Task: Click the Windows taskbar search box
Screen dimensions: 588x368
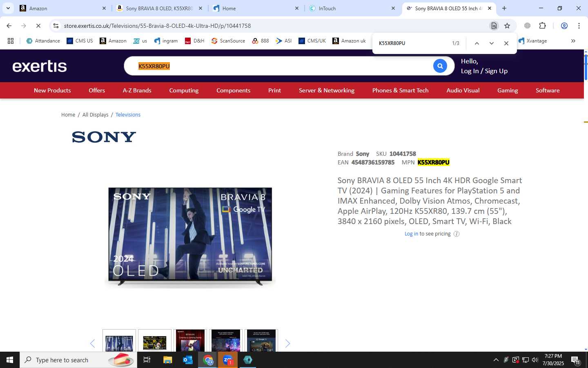Action: pyautogui.click(x=78, y=360)
